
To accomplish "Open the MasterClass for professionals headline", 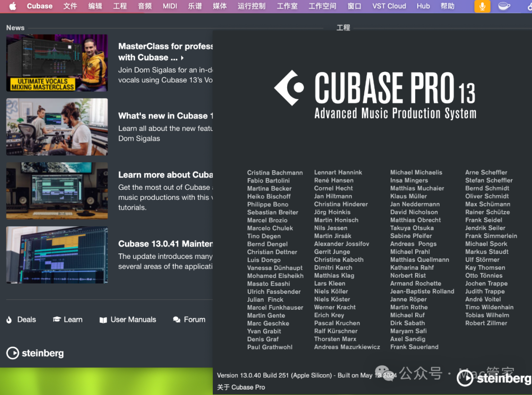I will pyautogui.click(x=166, y=52).
